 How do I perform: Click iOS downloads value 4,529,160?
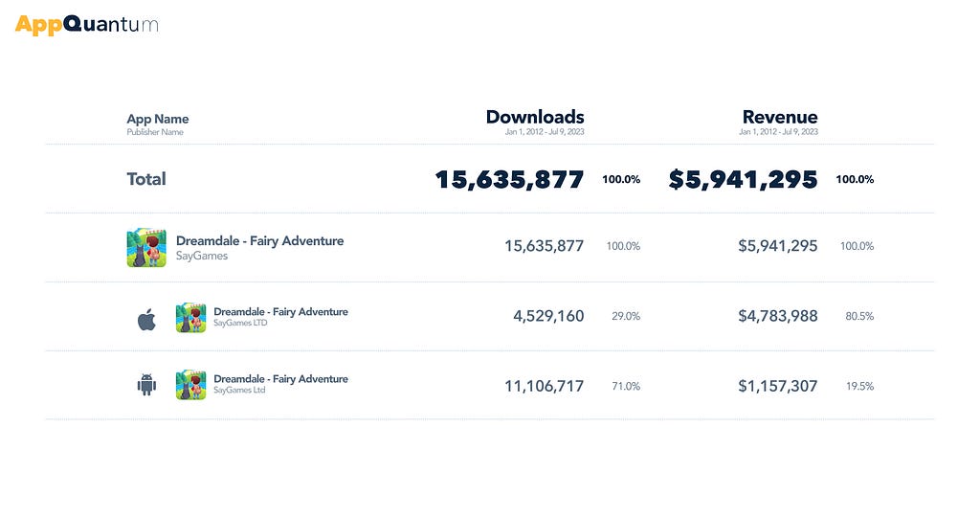[x=548, y=316]
